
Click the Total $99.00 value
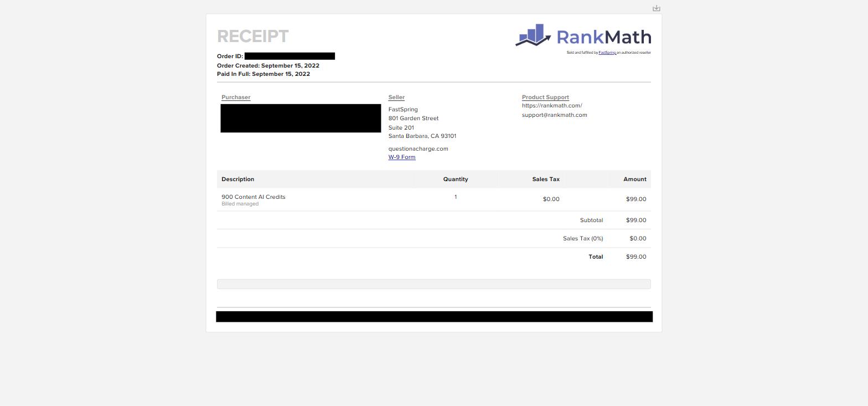636,257
